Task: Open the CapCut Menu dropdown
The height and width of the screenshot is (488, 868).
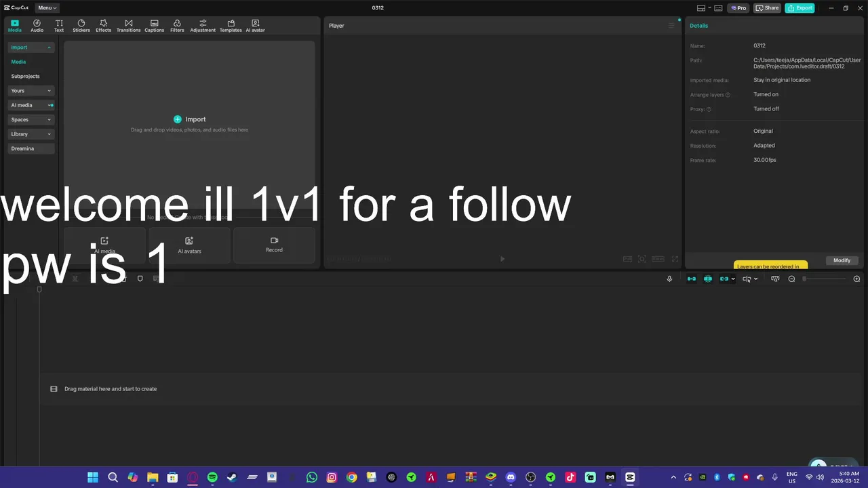Action: pyautogui.click(x=47, y=7)
